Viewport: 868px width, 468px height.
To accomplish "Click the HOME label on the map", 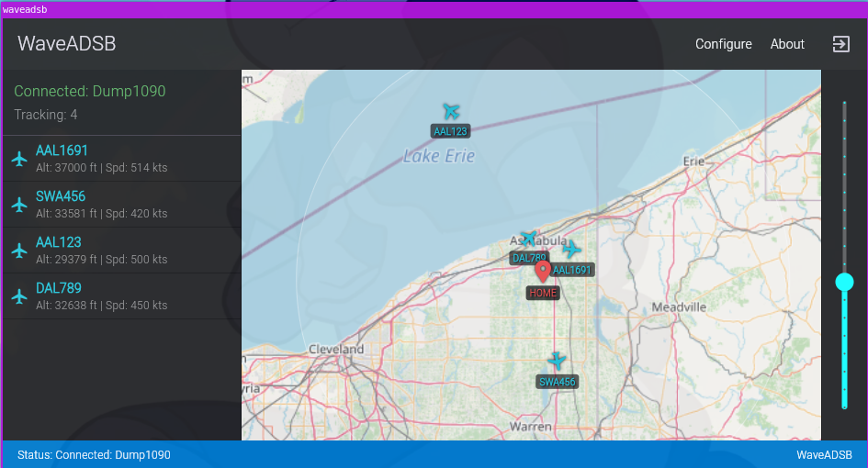I will click(x=543, y=293).
